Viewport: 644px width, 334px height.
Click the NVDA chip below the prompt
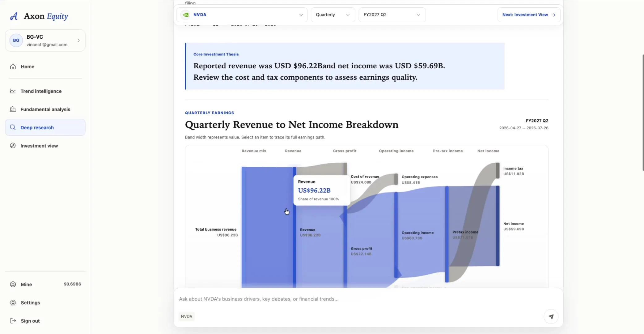187,316
